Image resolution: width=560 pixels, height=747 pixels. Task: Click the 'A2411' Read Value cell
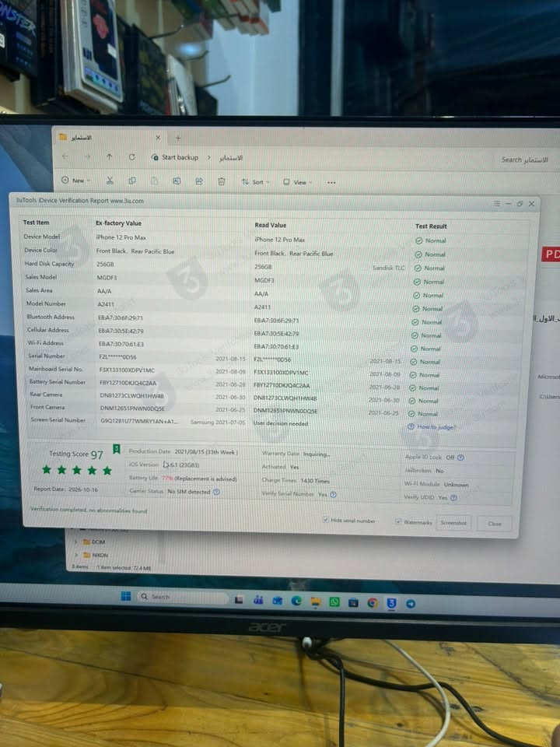(262, 307)
